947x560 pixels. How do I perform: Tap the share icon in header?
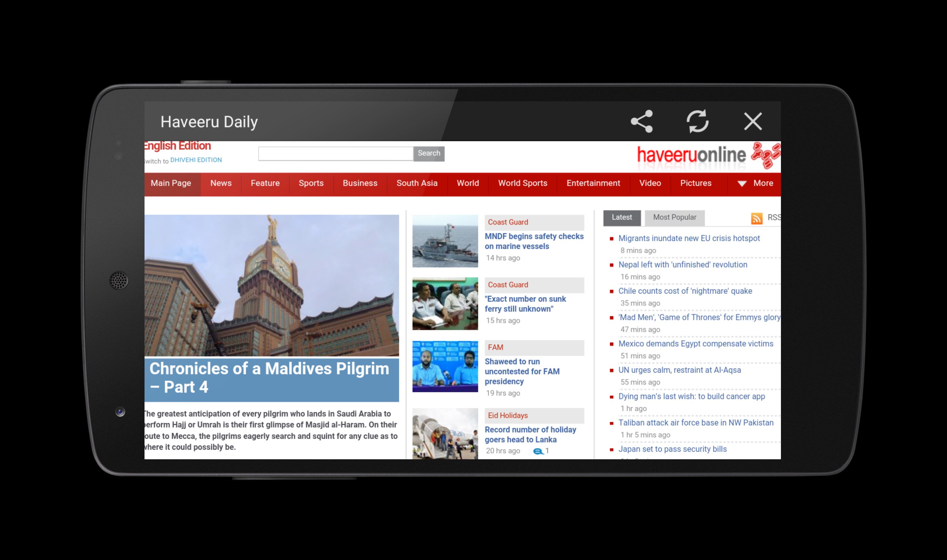(642, 121)
